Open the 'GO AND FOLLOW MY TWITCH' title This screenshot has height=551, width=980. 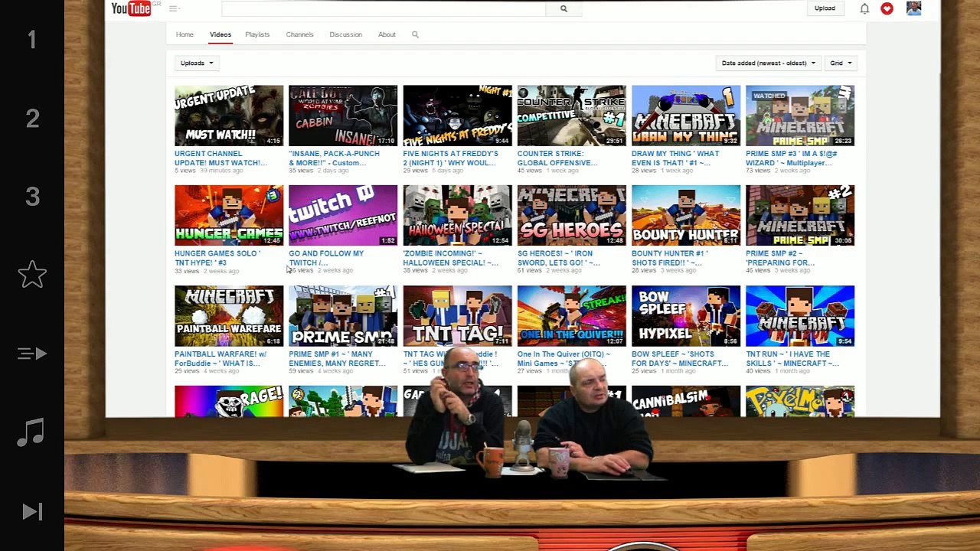pos(326,258)
